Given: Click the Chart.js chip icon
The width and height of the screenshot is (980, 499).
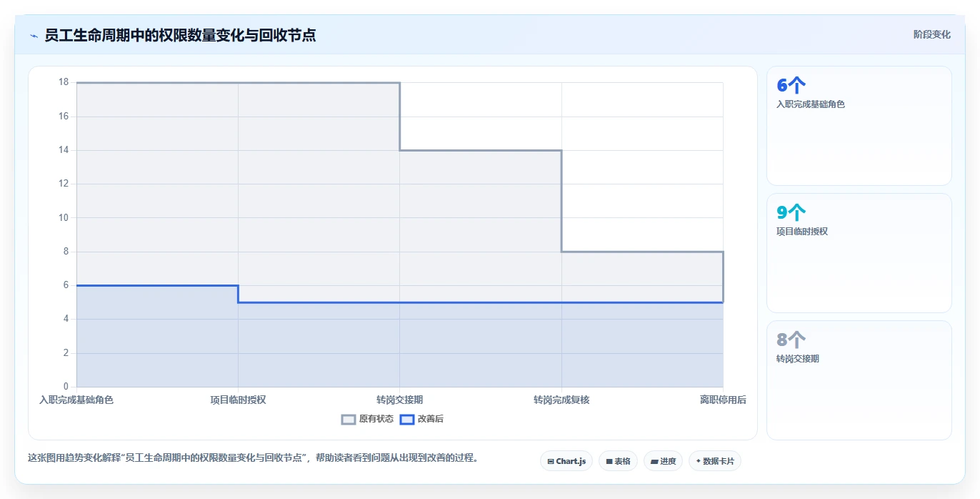Looking at the screenshot, I should [x=551, y=462].
